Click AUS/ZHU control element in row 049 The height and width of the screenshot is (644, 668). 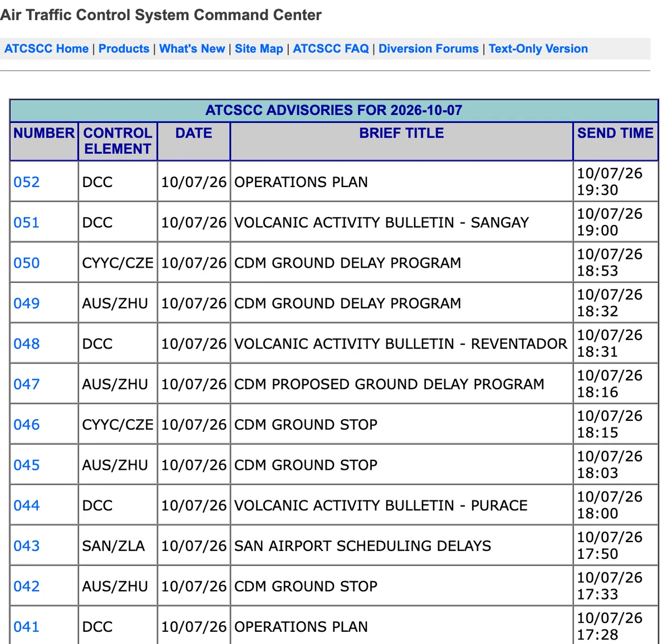tap(115, 303)
